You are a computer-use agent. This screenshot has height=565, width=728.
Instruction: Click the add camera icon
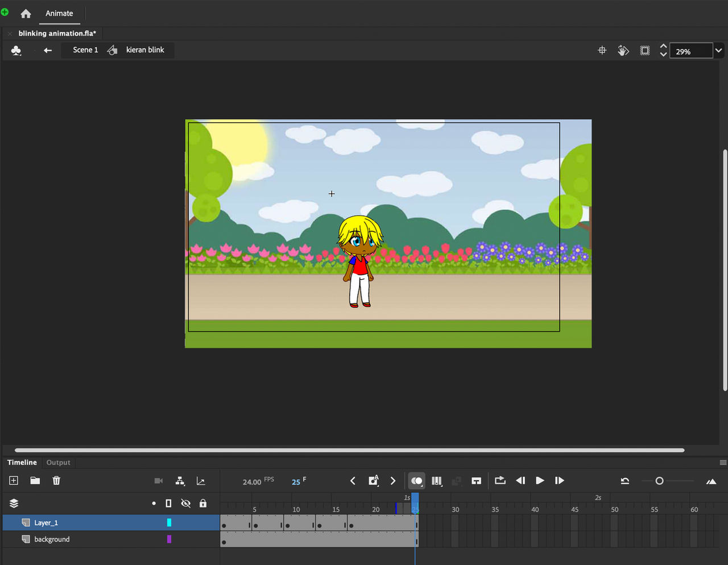(159, 481)
